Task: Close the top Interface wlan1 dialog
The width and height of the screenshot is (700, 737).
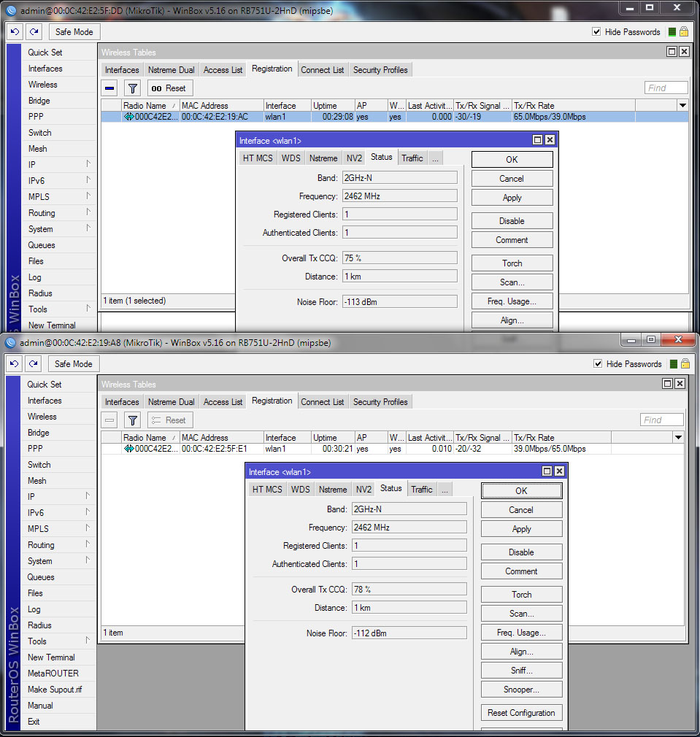Action: [x=550, y=140]
